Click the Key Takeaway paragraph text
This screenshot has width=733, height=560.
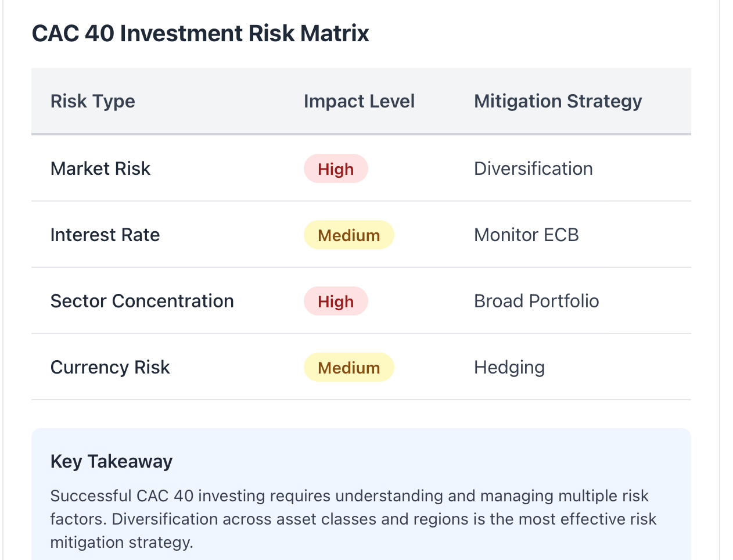353,519
